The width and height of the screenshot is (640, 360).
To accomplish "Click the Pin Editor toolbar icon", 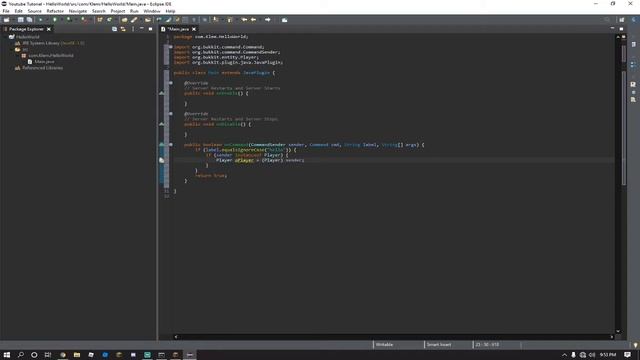I will coord(284,20).
